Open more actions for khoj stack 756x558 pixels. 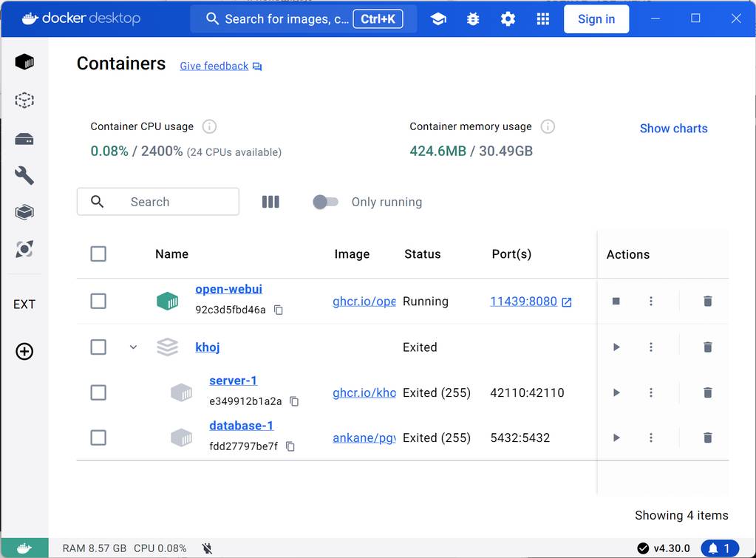tap(651, 347)
